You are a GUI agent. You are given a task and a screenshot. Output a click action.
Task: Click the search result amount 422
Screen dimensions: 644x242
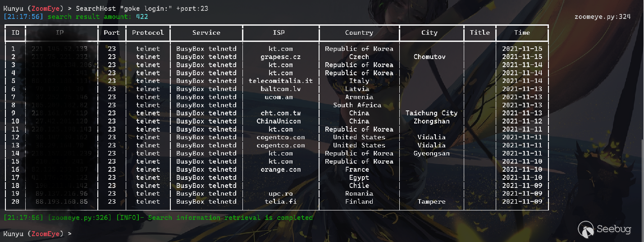pyautogui.click(x=142, y=17)
